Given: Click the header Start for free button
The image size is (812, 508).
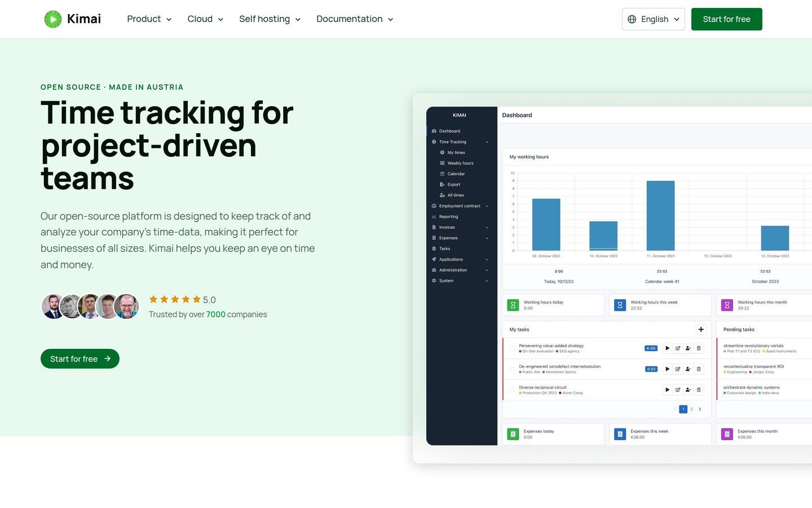Looking at the screenshot, I should point(727,19).
